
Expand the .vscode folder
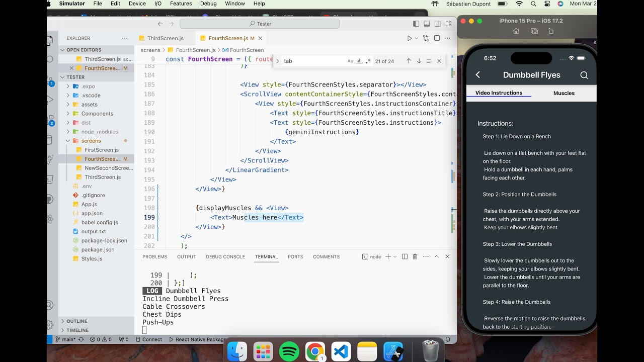pos(97,96)
